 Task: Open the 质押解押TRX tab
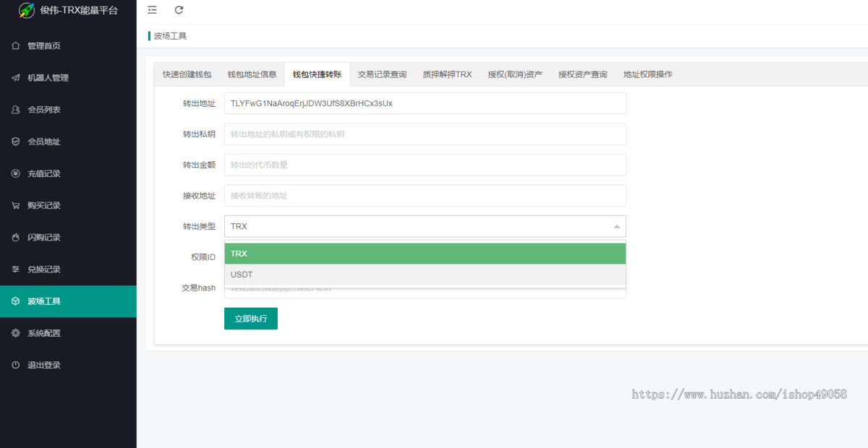pyautogui.click(x=447, y=74)
